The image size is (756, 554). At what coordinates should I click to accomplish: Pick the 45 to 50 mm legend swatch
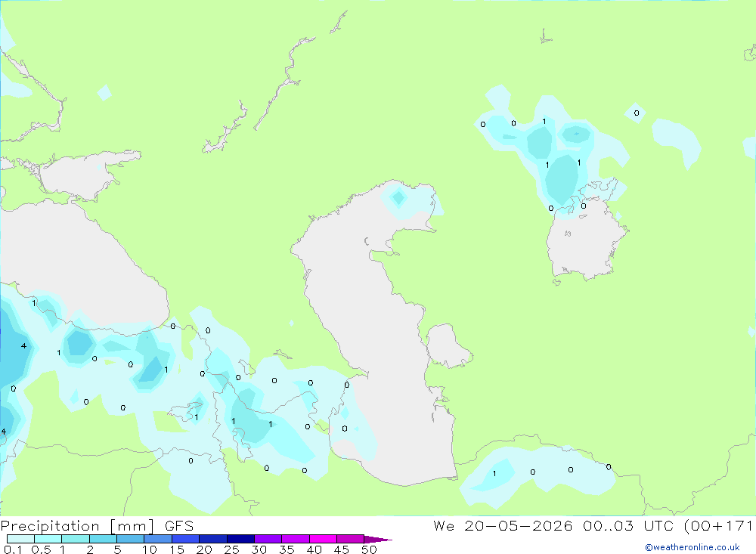coord(351,539)
